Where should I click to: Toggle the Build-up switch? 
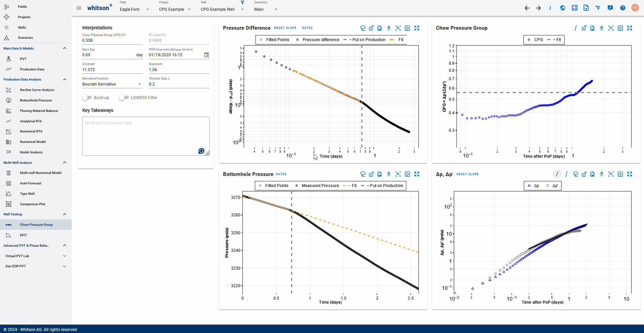pos(87,98)
